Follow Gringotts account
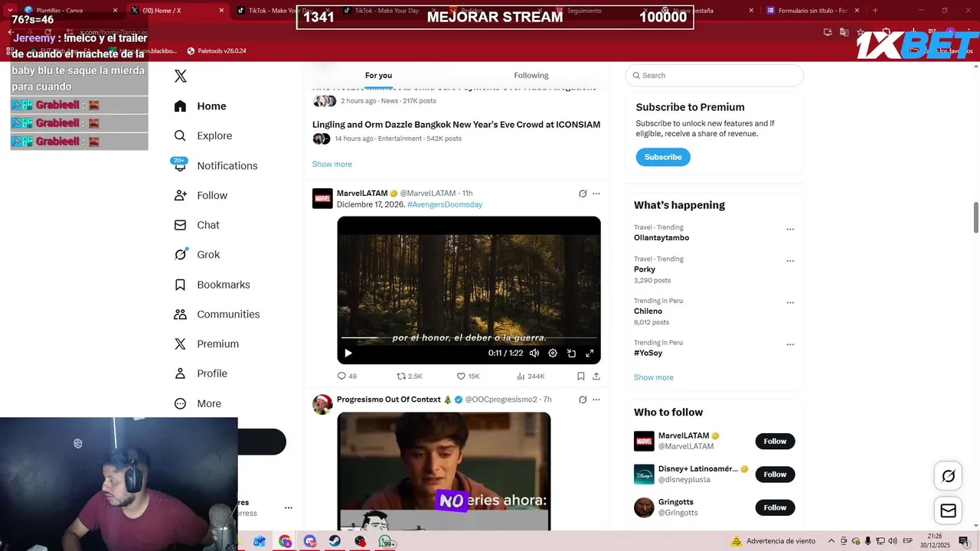The image size is (980, 551). click(x=775, y=507)
